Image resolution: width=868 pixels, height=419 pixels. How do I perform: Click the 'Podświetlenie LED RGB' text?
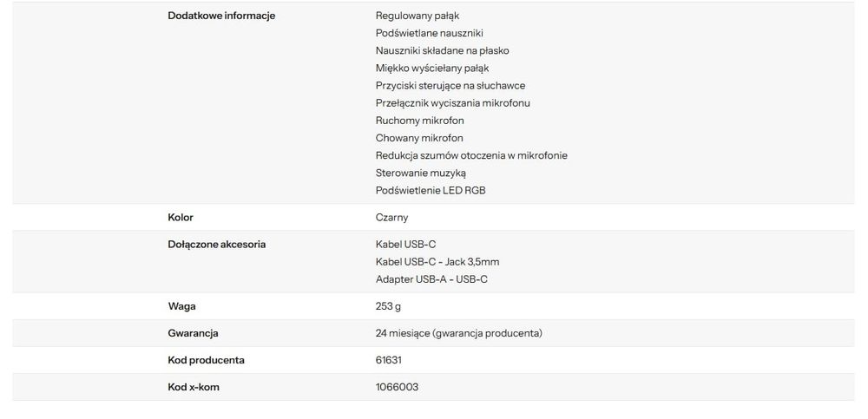click(x=431, y=190)
